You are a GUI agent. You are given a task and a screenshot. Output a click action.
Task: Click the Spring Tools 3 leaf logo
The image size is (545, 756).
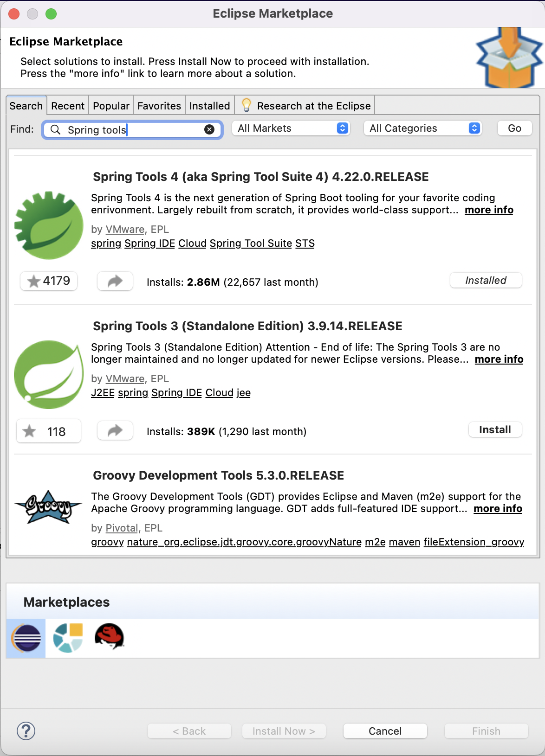coord(49,375)
